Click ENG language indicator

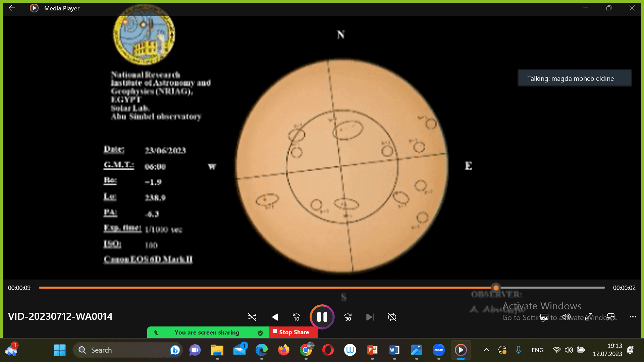(x=538, y=350)
